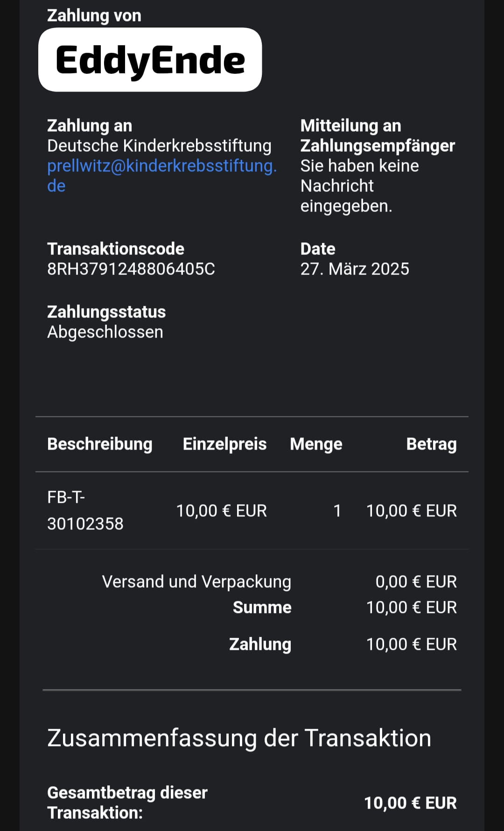Click the quantity value 1
The width and height of the screenshot is (504, 831).
pyautogui.click(x=337, y=511)
